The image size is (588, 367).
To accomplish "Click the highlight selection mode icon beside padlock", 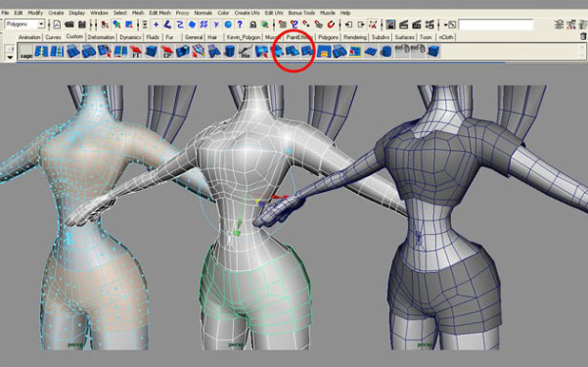I will 265,25.
